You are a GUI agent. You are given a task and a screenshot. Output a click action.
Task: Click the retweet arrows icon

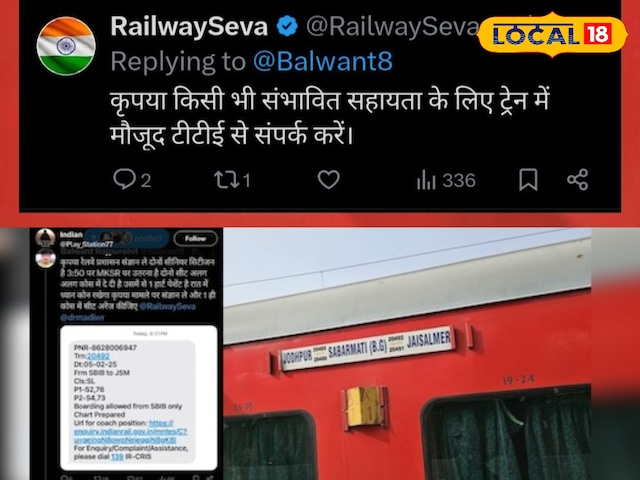tap(227, 180)
